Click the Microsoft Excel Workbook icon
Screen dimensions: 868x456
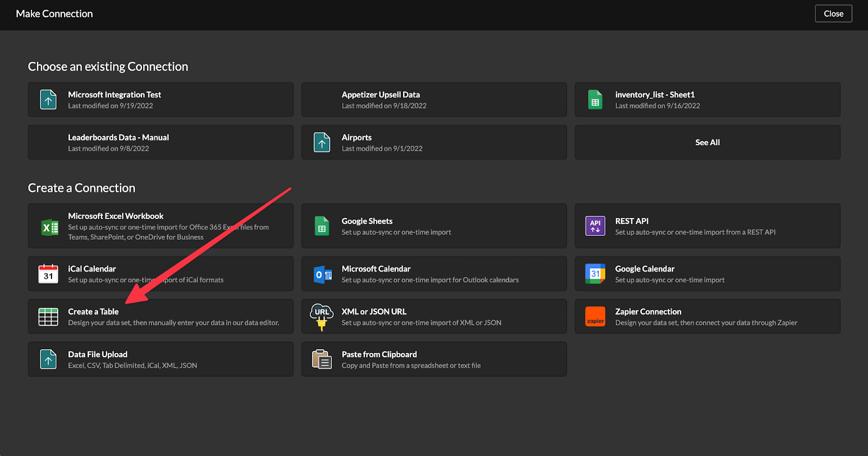(49, 227)
